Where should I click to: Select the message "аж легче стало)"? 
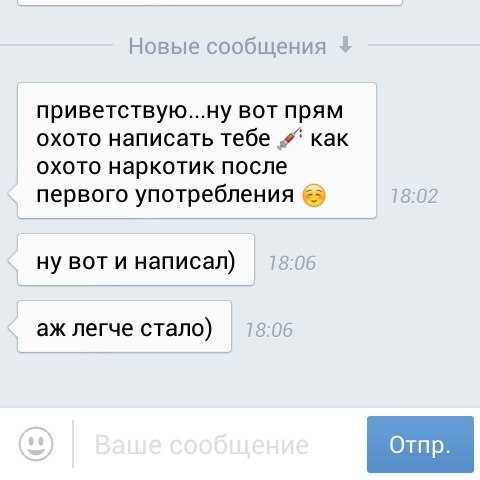pos(124,327)
